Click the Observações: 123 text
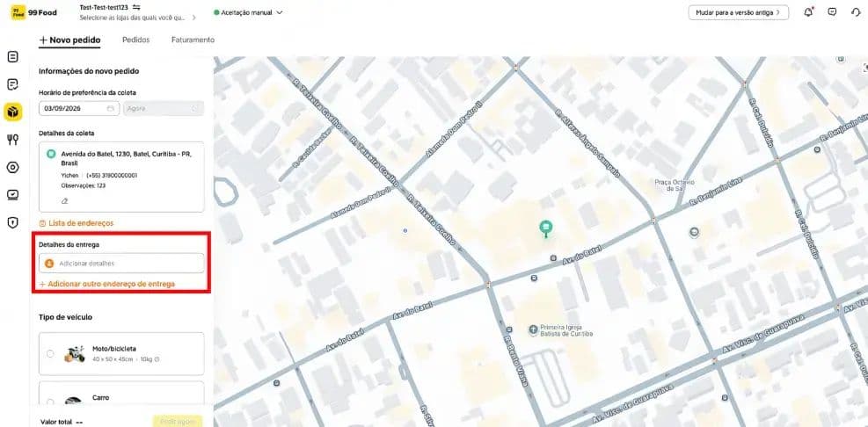This screenshot has width=868, height=427. [x=83, y=186]
